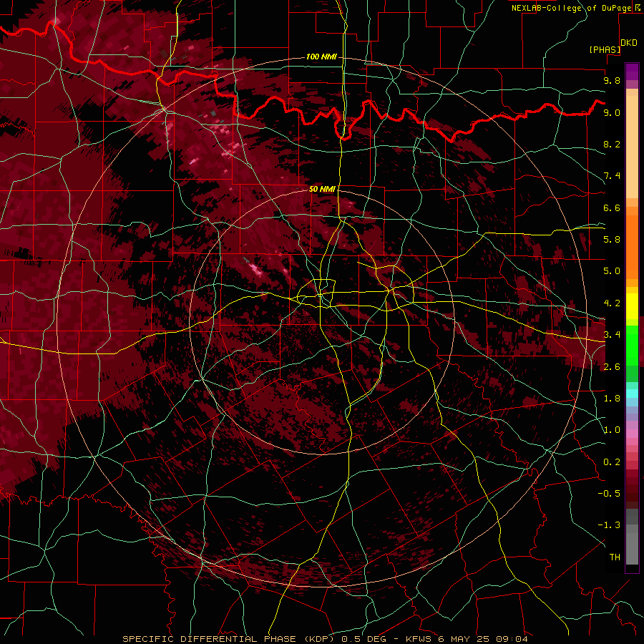Click the 9.8 value on color scale
This screenshot has width=644, height=644.
click(612, 80)
